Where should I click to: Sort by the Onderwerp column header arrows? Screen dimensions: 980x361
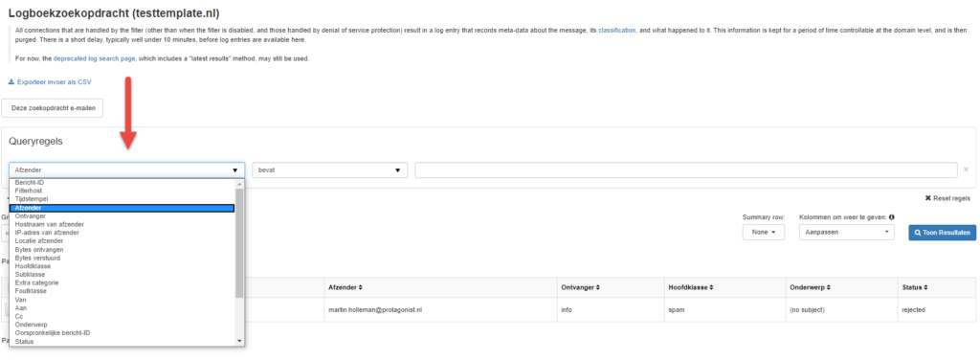[x=829, y=287]
